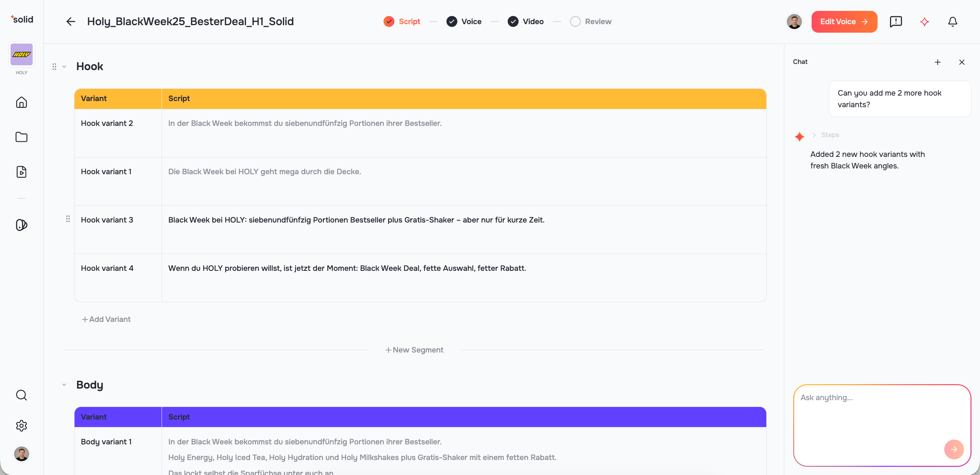Select the Hook variant 3 label
980x475 pixels.
click(107, 220)
